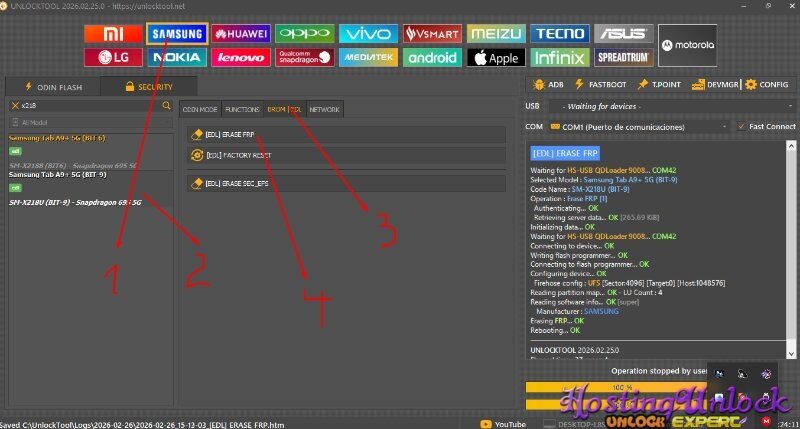Pick the Infinix brand logo
The height and width of the screenshot is (429, 800).
pyautogui.click(x=560, y=57)
